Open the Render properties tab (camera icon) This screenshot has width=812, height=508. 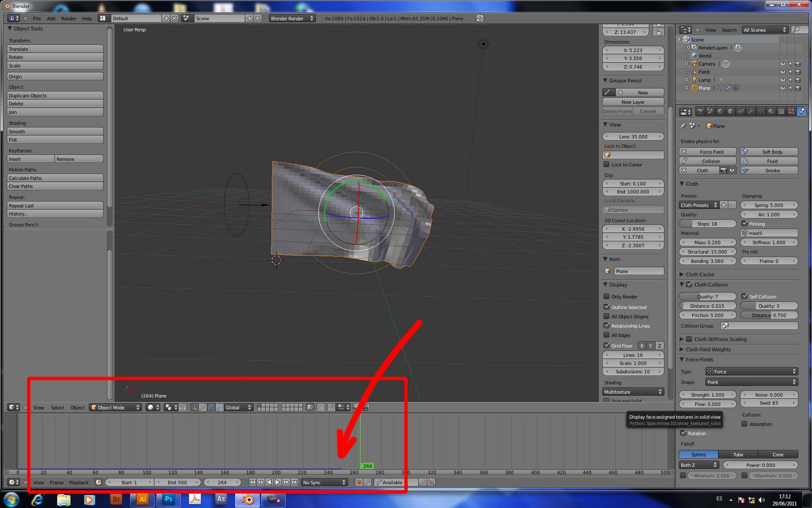(x=700, y=112)
